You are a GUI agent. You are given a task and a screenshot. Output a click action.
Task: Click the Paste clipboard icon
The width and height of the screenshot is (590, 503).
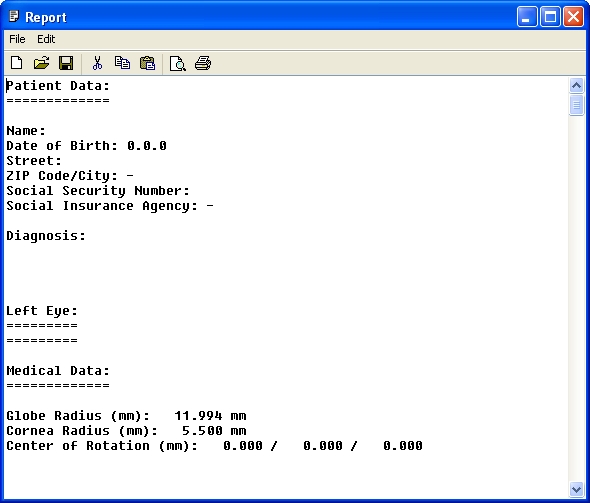(147, 63)
